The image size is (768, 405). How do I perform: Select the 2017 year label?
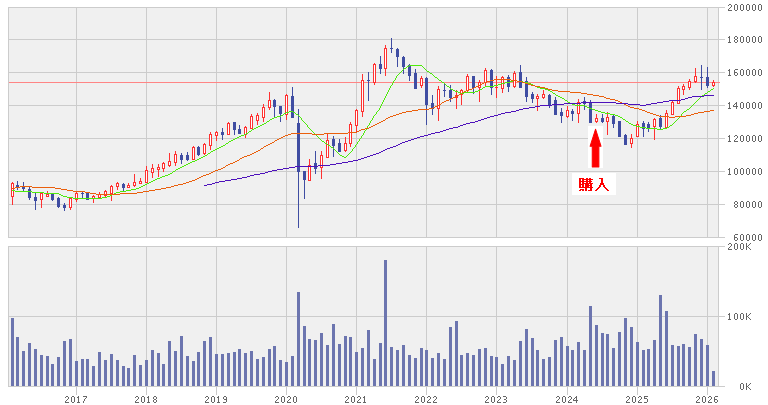[76, 399]
